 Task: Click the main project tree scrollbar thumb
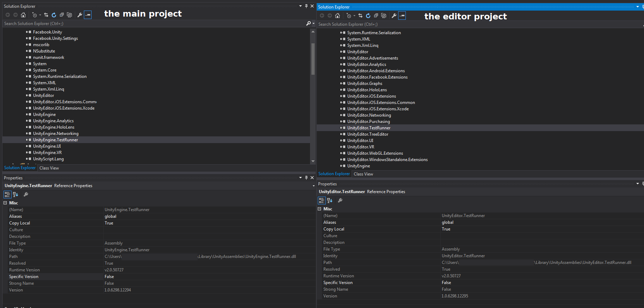(313, 59)
